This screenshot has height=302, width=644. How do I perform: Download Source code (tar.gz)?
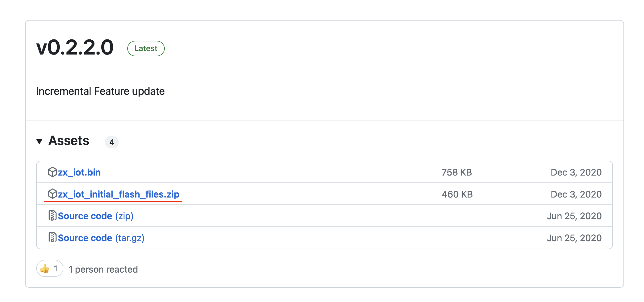[101, 238]
